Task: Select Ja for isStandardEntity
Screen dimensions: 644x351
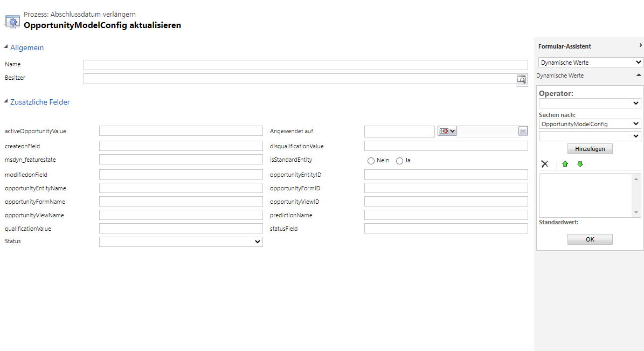Action: click(x=399, y=161)
